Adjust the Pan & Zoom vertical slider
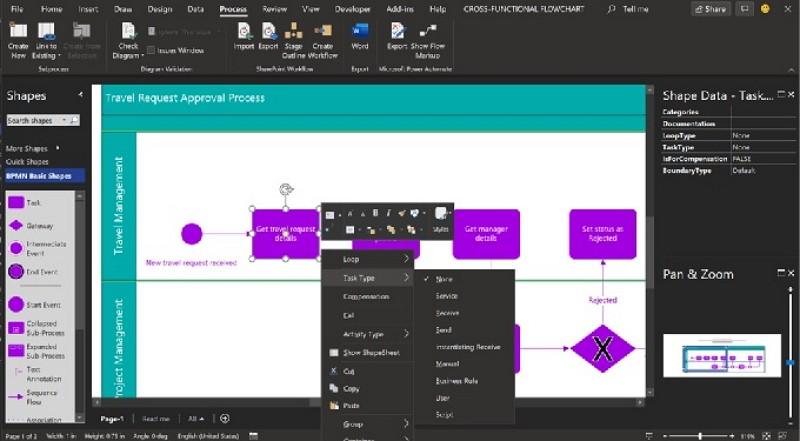 pyautogui.click(x=790, y=362)
